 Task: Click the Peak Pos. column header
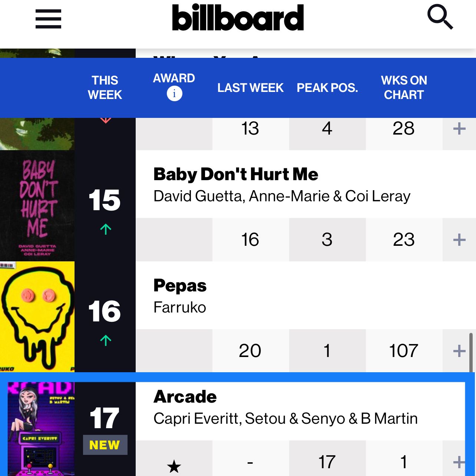[327, 88]
